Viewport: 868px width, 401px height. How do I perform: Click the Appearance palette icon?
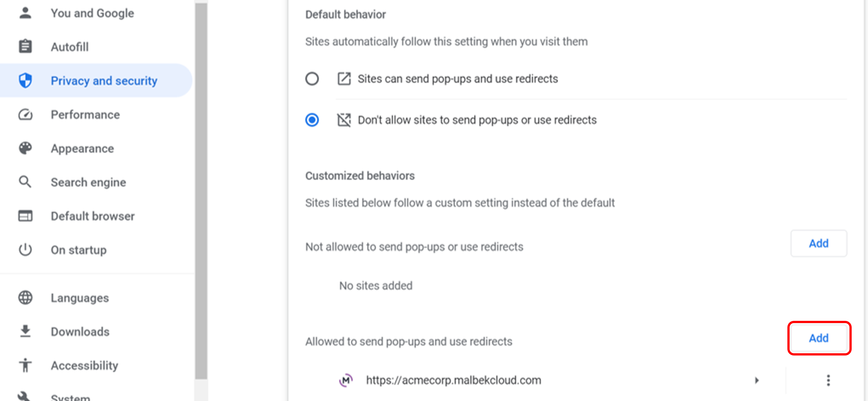[25, 148]
